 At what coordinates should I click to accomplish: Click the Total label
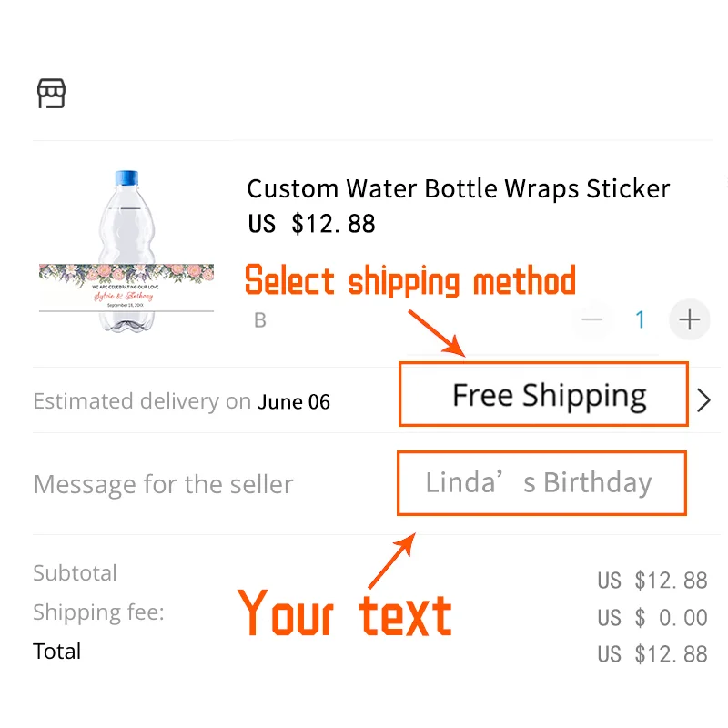(57, 652)
